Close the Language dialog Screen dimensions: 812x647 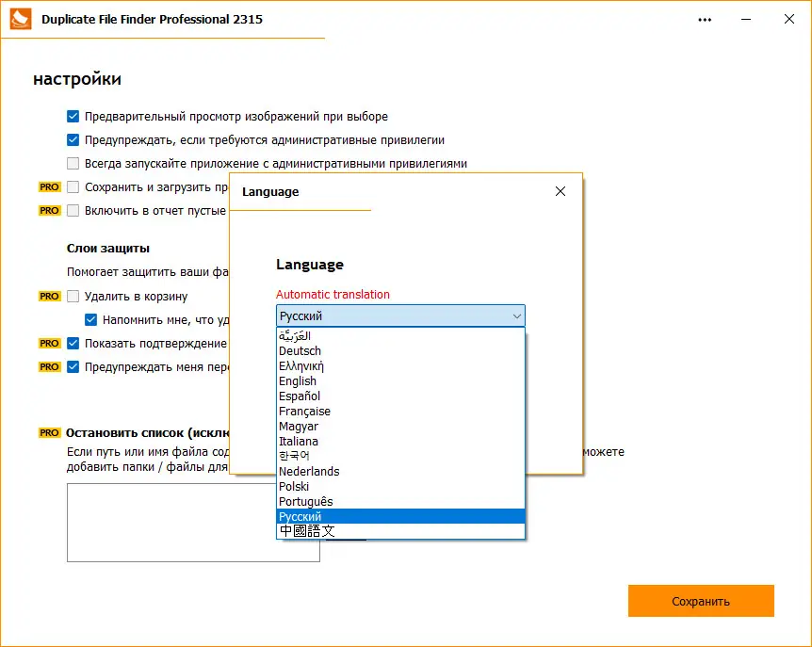point(560,190)
